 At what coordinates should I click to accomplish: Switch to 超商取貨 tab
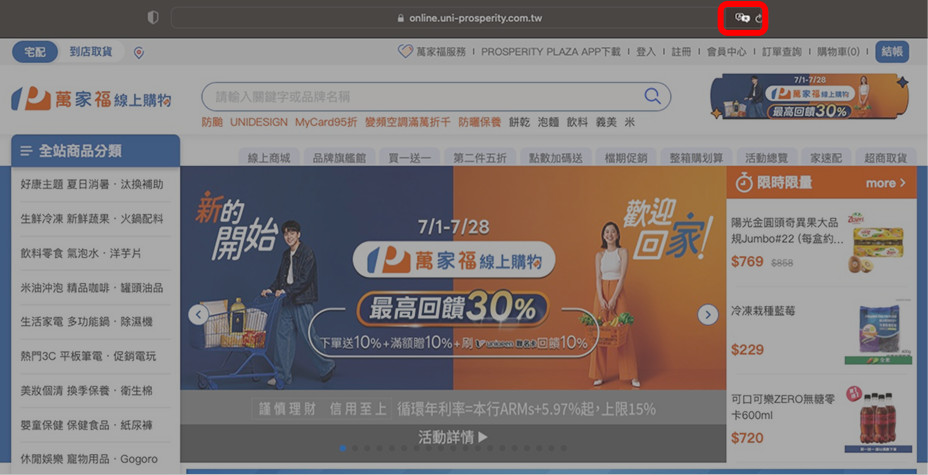[x=885, y=157]
